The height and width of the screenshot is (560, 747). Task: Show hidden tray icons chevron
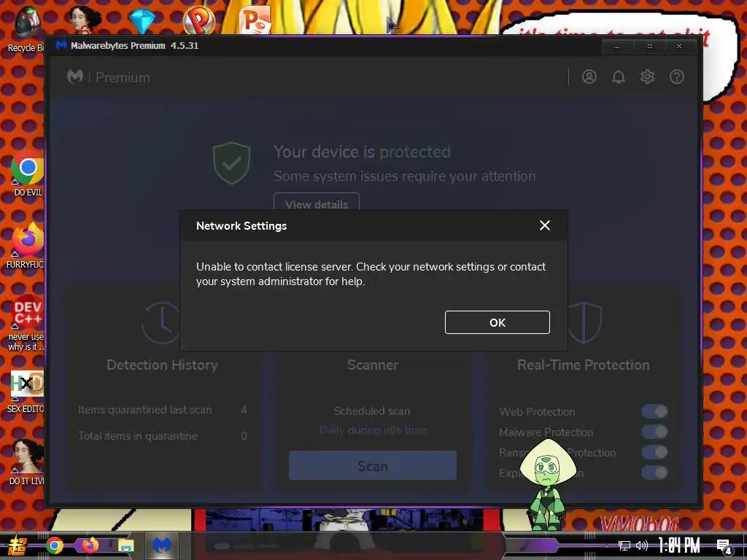coord(606,545)
